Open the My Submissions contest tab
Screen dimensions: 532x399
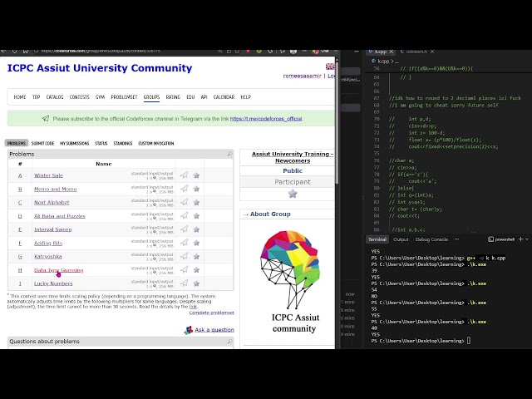click(x=74, y=143)
